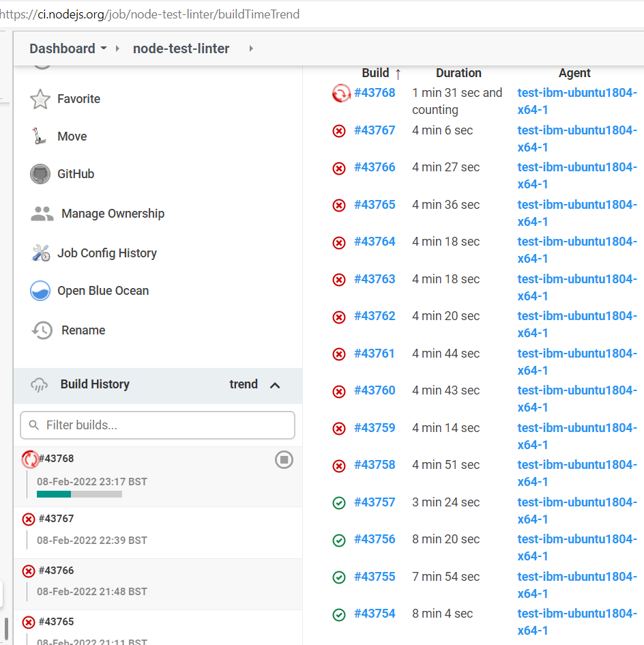
Task: Open build #43761 link in the table
Action: 375,354
